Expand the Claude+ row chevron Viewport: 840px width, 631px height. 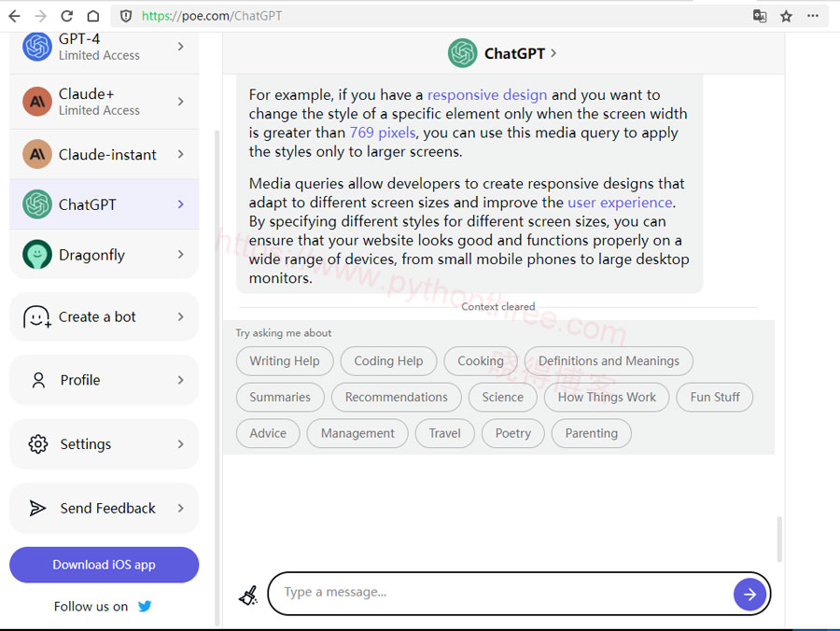(x=180, y=101)
